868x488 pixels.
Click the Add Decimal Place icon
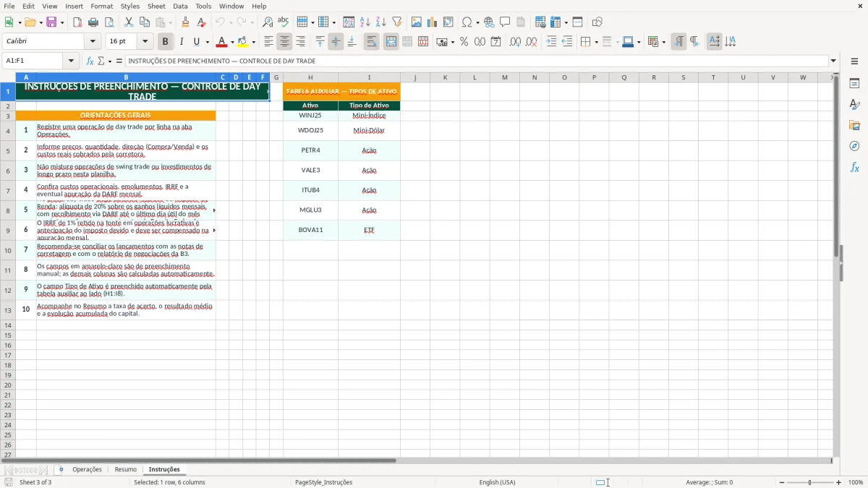click(x=515, y=42)
